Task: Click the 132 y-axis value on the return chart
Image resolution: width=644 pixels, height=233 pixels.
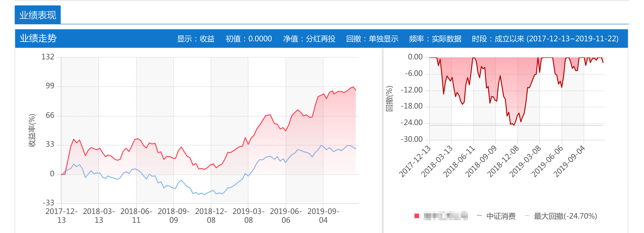Action: [48, 57]
